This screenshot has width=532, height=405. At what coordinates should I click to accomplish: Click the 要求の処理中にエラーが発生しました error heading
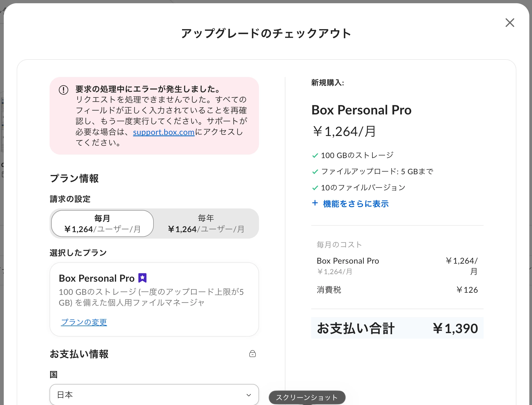pos(148,89)
